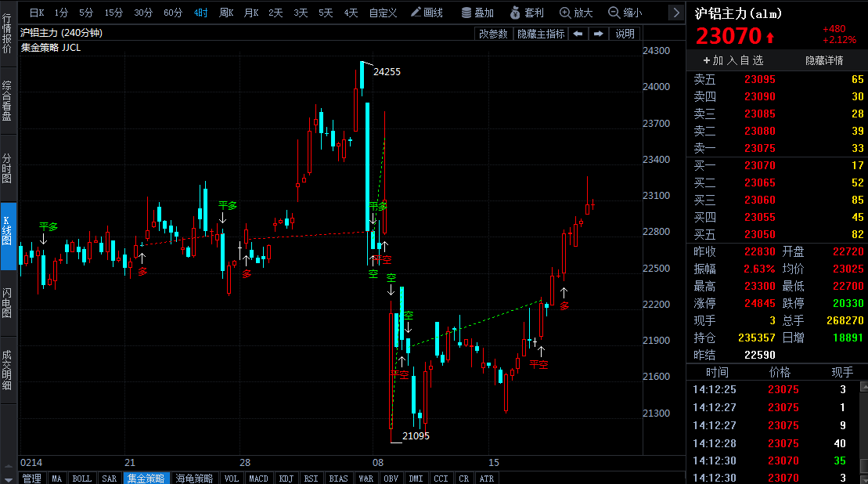Switch to the 30分 timeframe
This screenshot has height=484, width=868.
click(142, 13)
